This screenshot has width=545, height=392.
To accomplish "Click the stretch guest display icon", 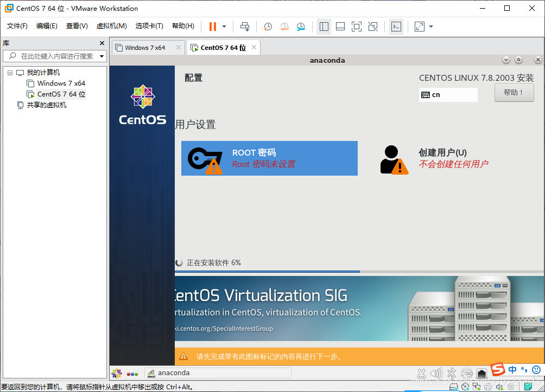I will pos(420,27).
